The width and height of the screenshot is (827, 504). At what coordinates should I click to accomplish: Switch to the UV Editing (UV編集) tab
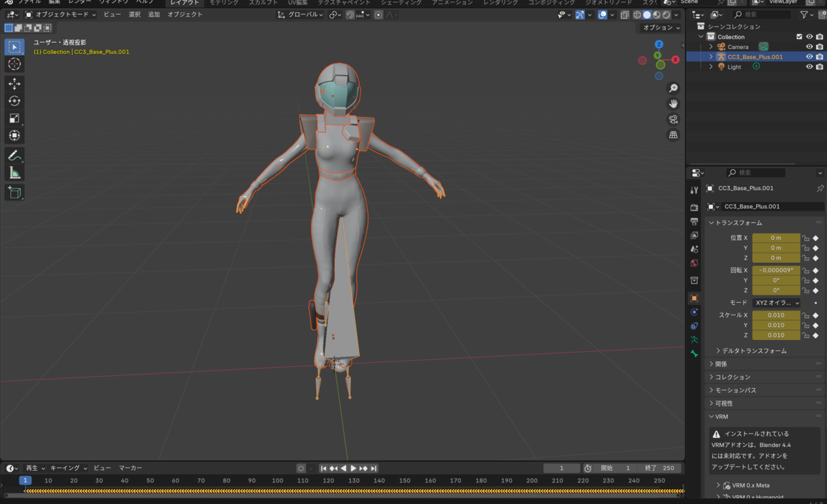click(x=298, y=3)
